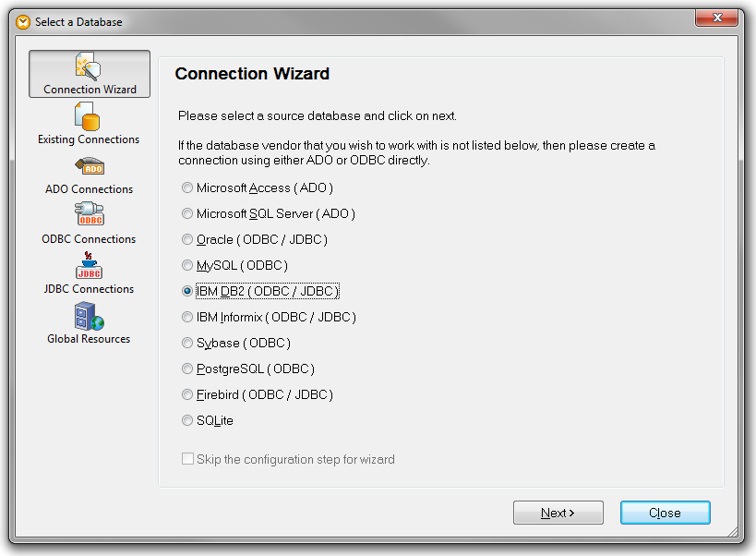Select the Microsoft Access (ADO) option
756x556 pixels.
click(x=187, y=187)
